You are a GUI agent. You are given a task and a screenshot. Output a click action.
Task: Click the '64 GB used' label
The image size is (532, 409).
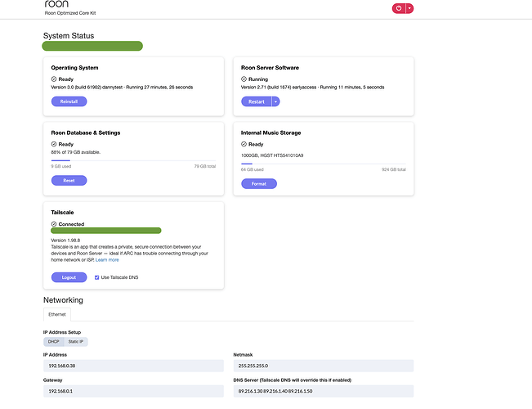click(252, 169)
